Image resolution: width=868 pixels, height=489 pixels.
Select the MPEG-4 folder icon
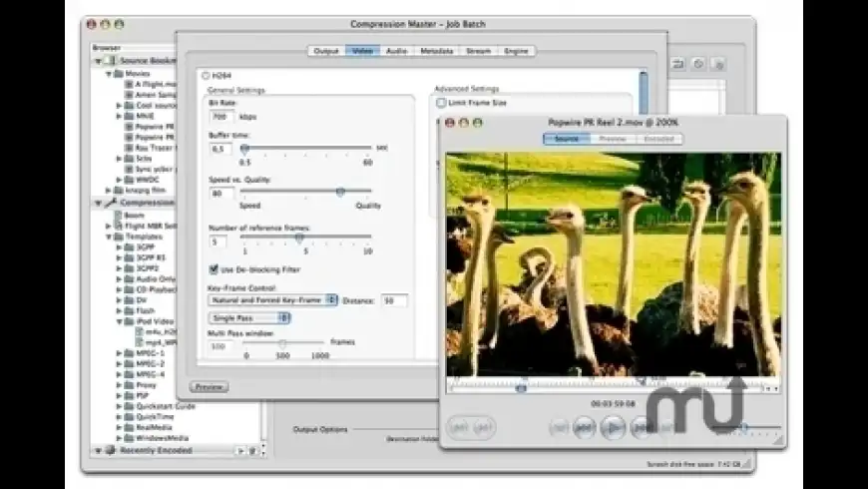[129, 374]
